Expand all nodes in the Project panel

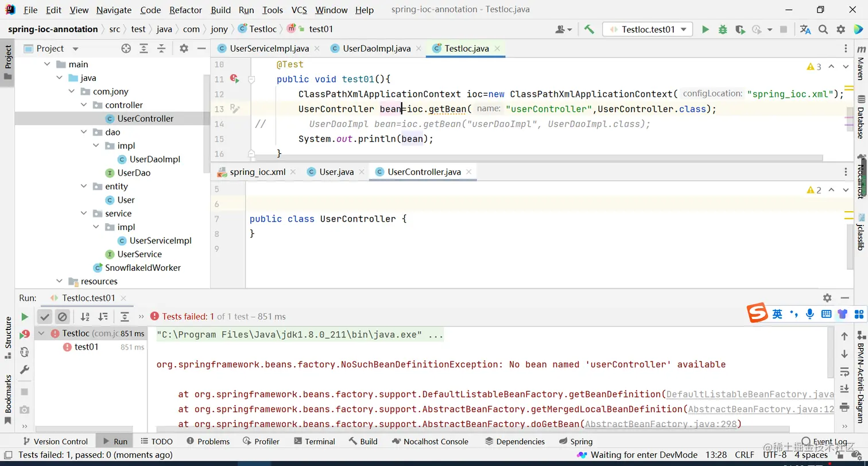pos(144,49)
